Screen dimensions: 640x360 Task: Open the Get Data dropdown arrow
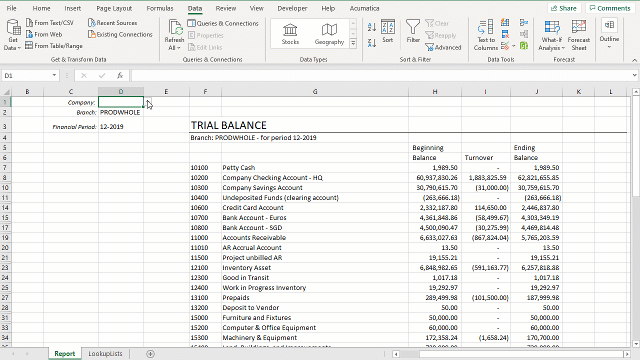click(19, 48)
